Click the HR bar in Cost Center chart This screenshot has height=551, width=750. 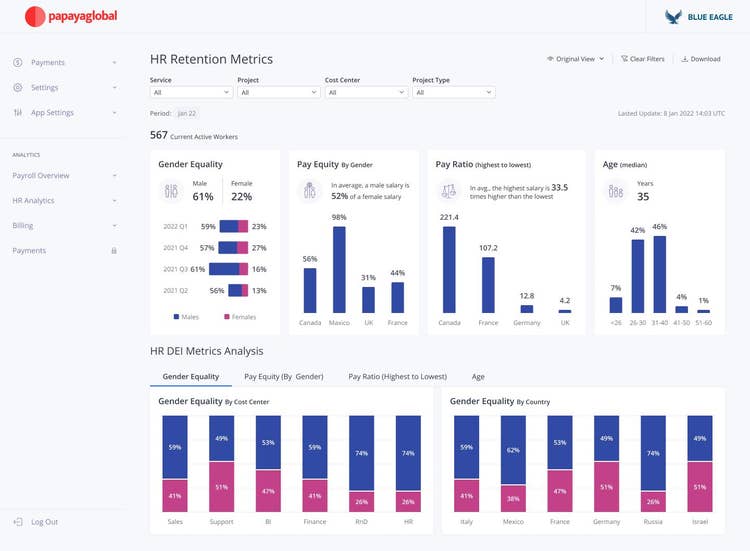(408, 463)
